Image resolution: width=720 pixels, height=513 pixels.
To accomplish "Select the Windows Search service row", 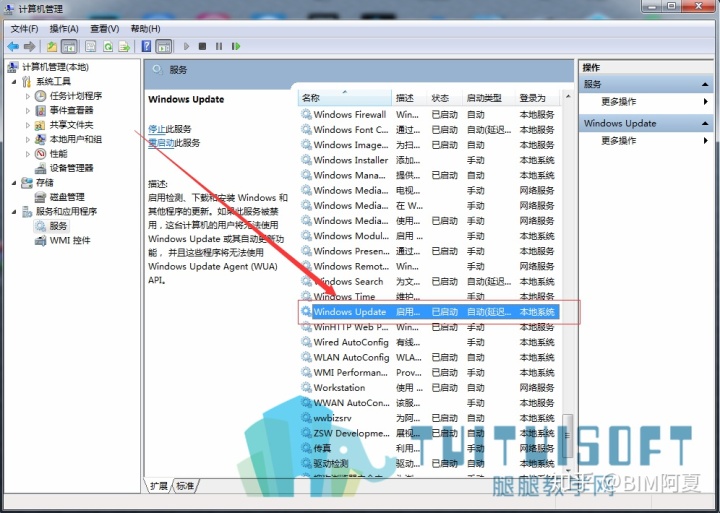I will pyautogui.click(x=428, y=281).
